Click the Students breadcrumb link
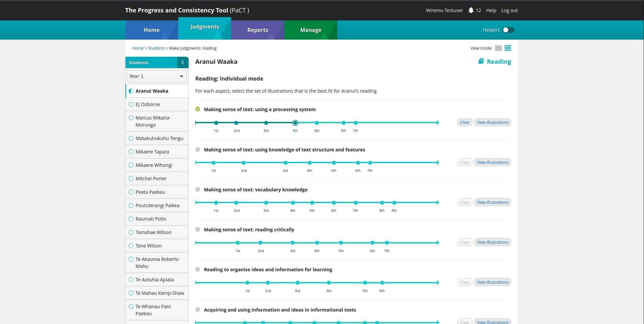This screenshot has height=324, width=644. [x=156, y=48]
